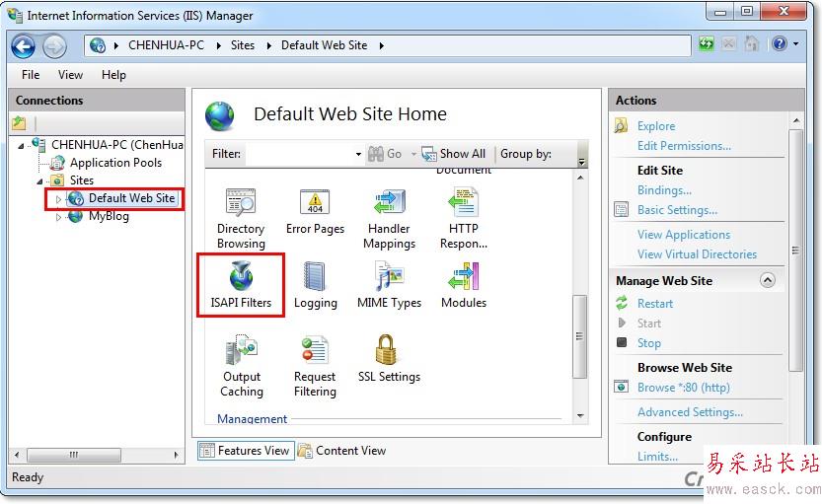Switch to Features View tab
Screen dimensions: 822x504
click(x=246, y=451)
